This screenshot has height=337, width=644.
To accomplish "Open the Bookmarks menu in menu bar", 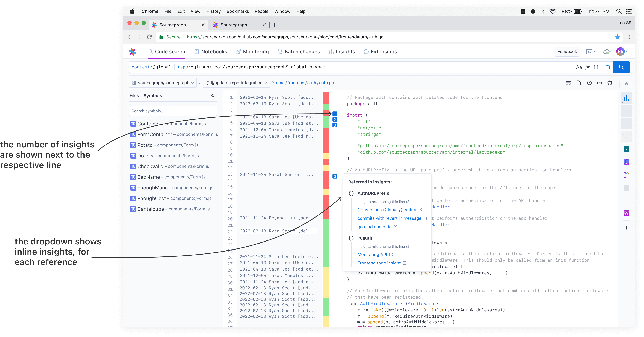I will tap(237, 12).
